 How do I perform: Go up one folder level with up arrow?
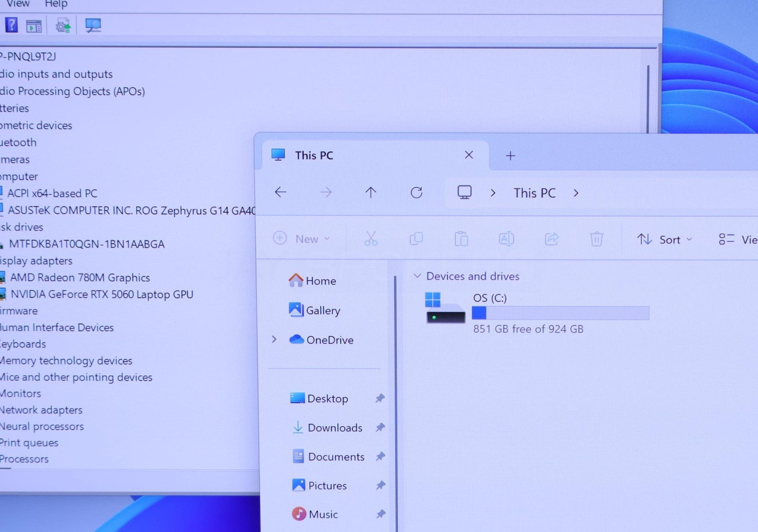(371, 193)
